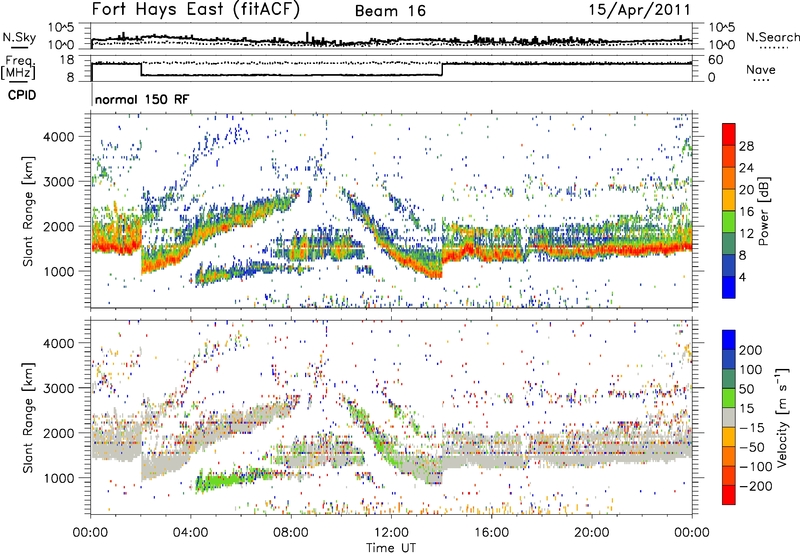Click the '28' tick on Power colorbar
This screenshot has width=800, height=554.
(x=746, y=146)
